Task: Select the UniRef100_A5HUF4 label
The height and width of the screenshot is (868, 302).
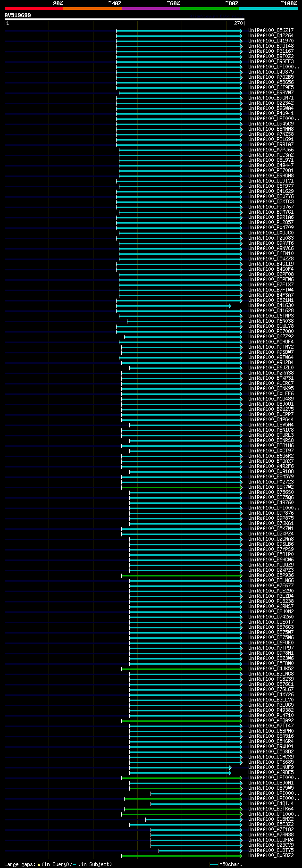Action: [271, 342]
